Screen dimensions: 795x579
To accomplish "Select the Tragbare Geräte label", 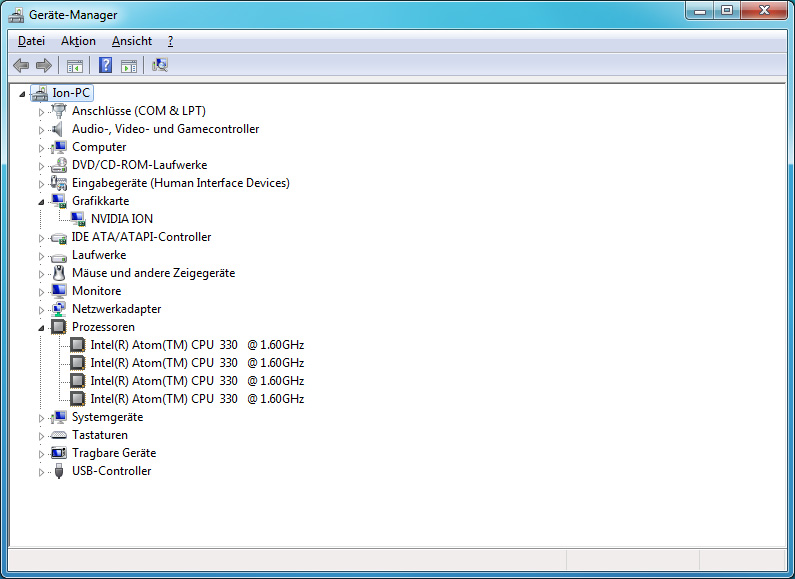I will (x=114, y=453).
